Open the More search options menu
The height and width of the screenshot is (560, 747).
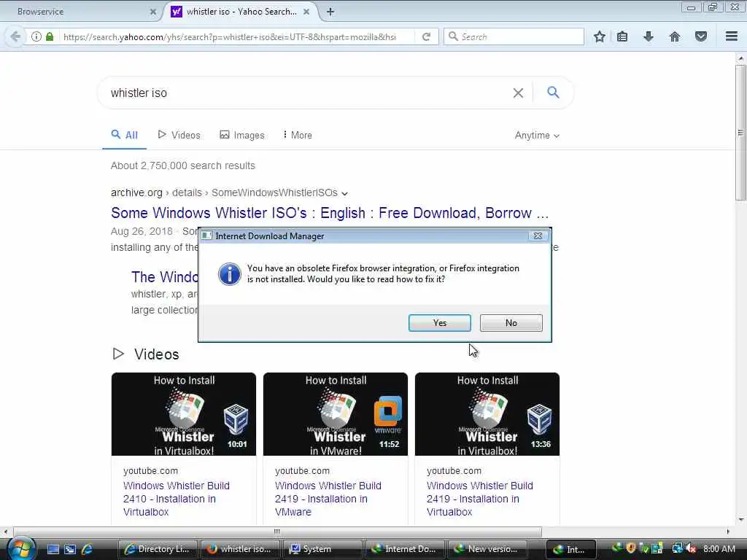coord(298,135)
